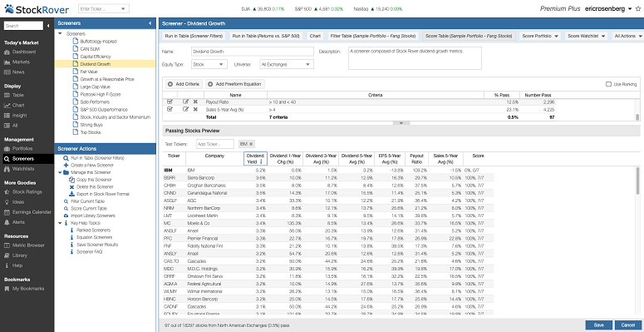Uncheck Sales 5-Year Avg criterion checkbox
The image size is (644, 332).
point(170,109)
